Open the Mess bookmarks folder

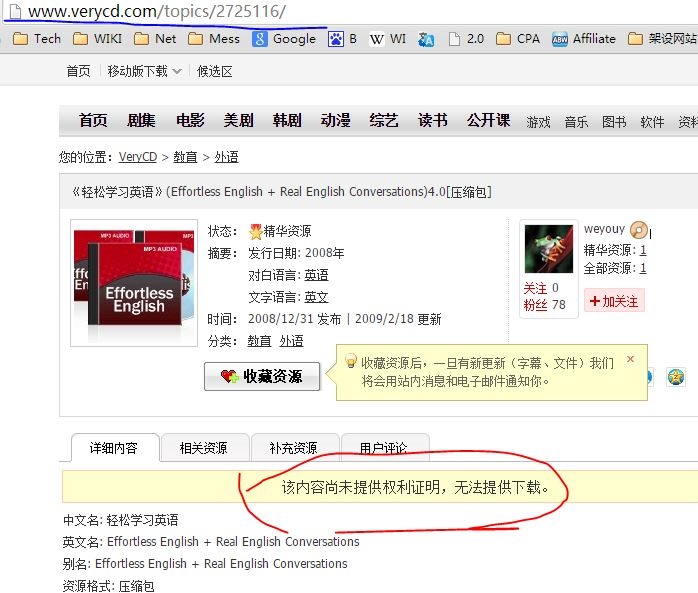coord(214,39)
